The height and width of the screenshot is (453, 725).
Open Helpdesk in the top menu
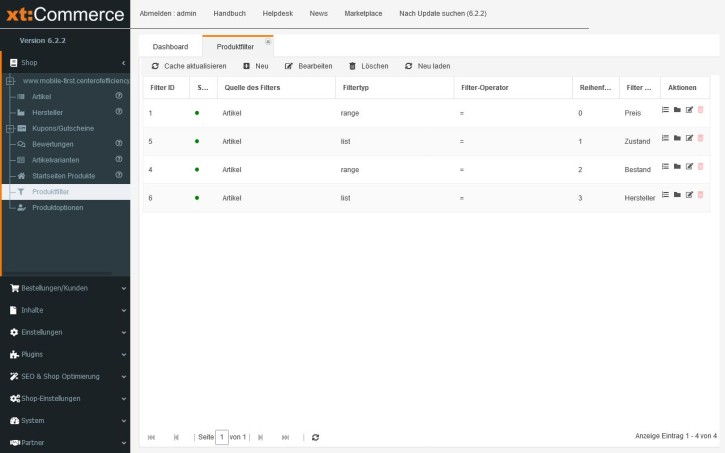[277, 13]
